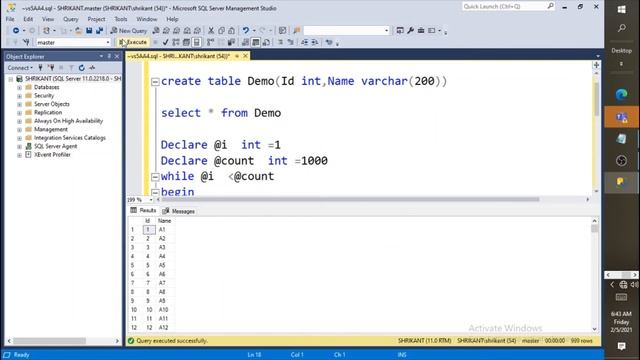Click the Parse query checkmark icon
The height and width of the screenshot is (360, 640).
[x=165, y=42]
